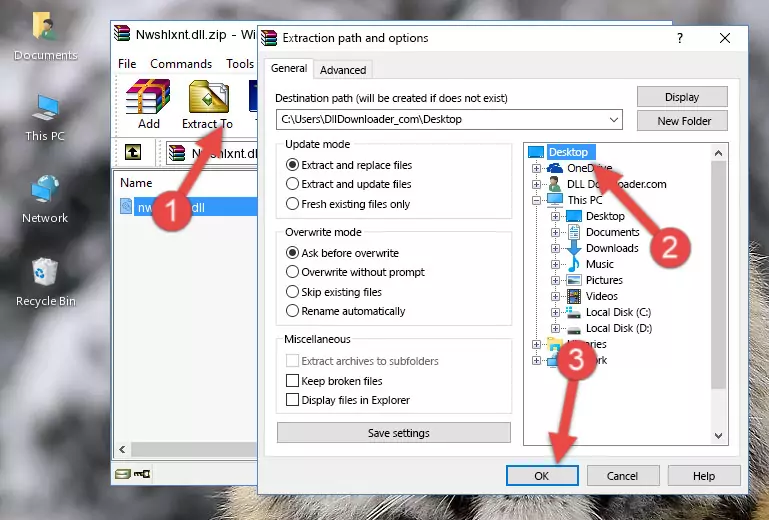Screen dimensions: 769x520
Task: Select the Desktop root tree item
Action: point(568,152)
